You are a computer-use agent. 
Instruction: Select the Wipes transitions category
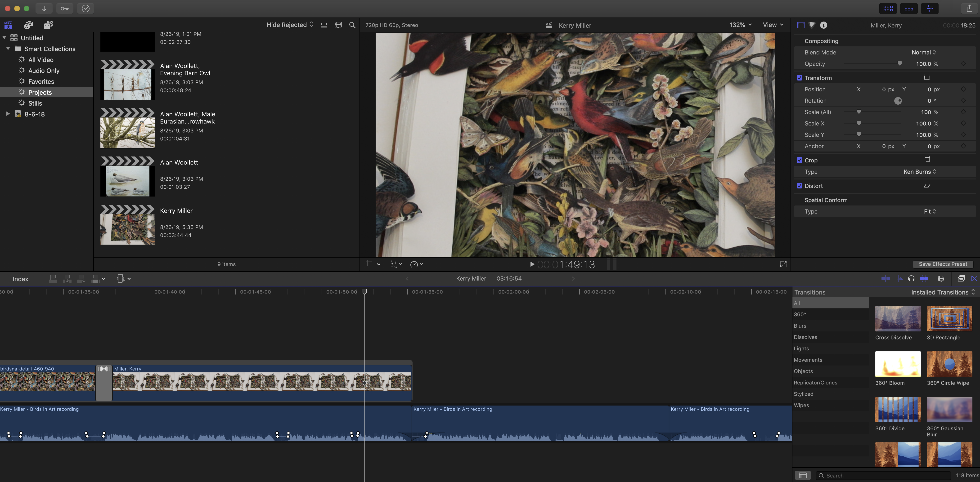801,405
